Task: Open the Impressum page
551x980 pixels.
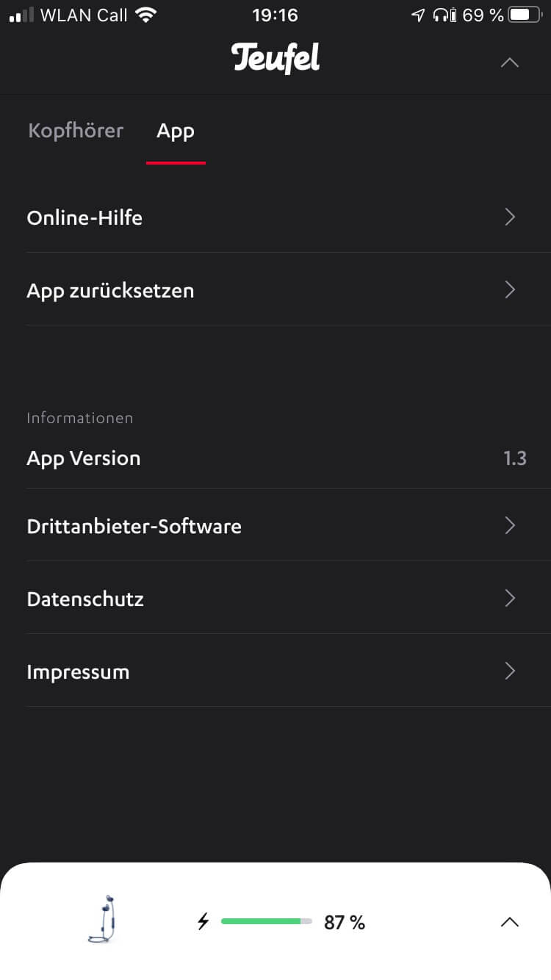Action: [78, 671]
